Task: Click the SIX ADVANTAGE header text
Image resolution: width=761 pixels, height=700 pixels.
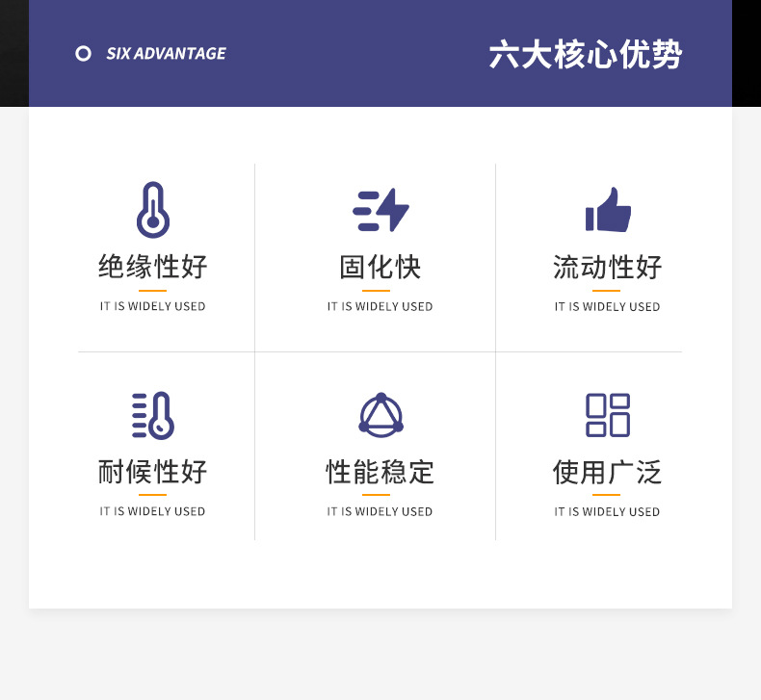Action: click(166, 54)
